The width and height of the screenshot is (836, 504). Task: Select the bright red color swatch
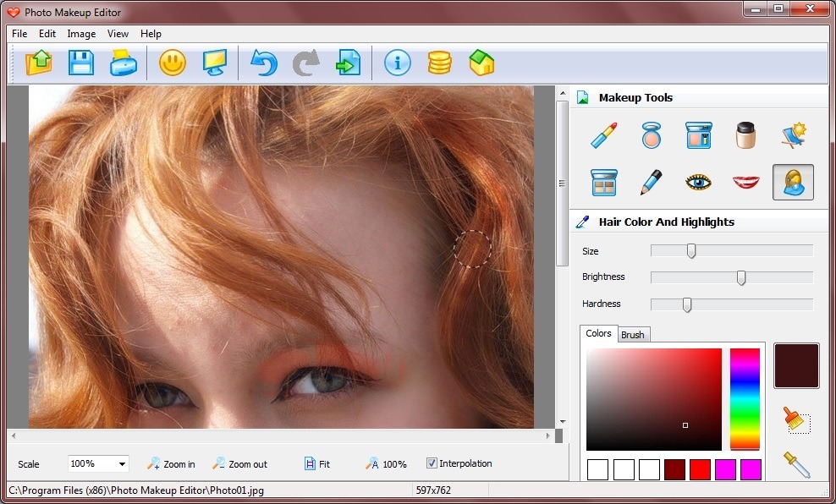[699, 469]
